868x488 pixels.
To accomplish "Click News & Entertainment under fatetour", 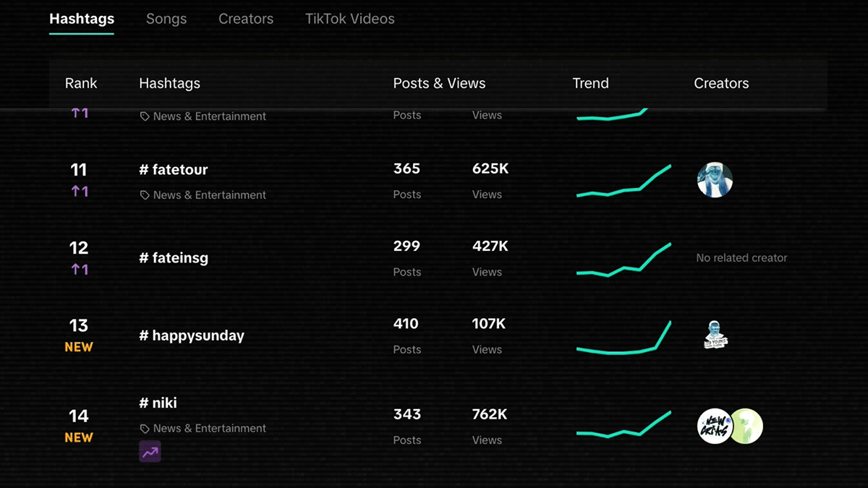I will coord(210,195).
